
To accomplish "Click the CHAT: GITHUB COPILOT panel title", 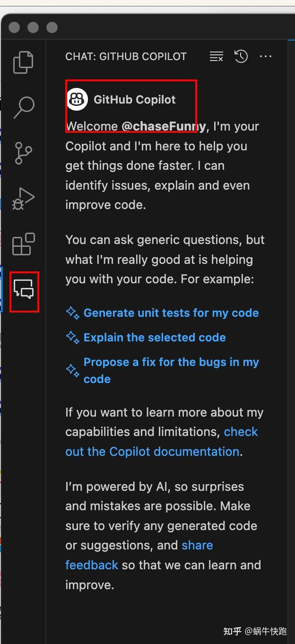I will point(126,56).
